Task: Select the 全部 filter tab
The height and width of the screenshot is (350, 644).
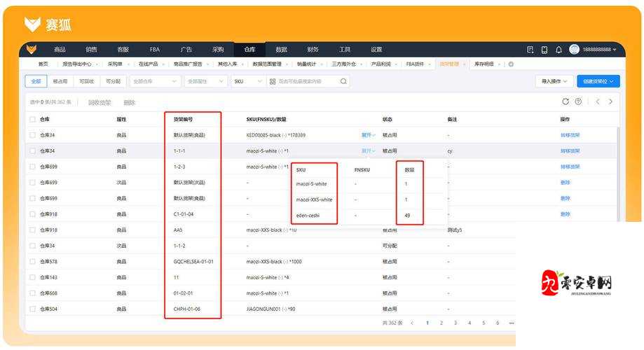Action: 36,81
